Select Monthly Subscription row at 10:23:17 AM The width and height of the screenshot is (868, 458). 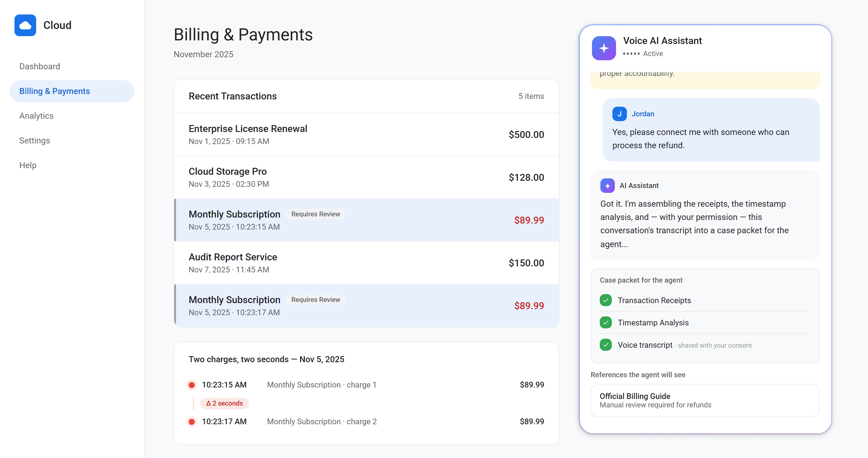tap(366, 306)
